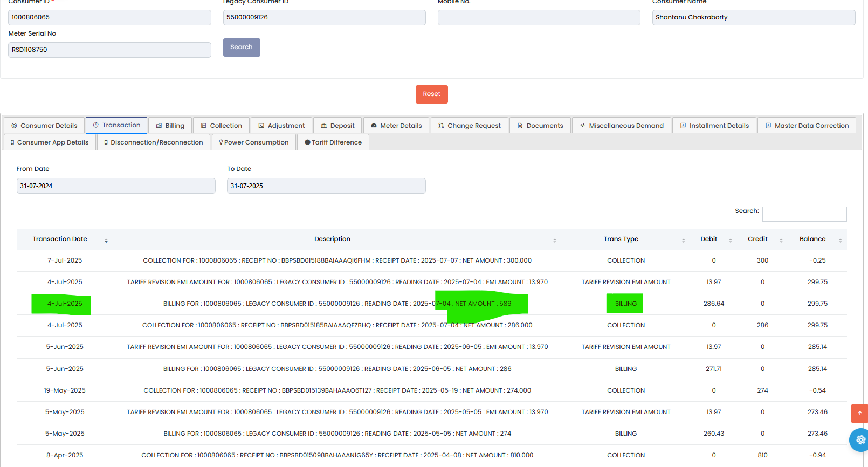Select the Consumer Name input field
The image size is (868, 467).
pos(754,17)
